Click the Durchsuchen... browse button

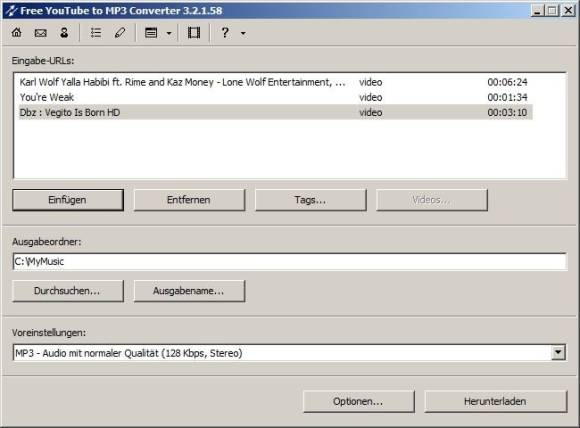68,291
